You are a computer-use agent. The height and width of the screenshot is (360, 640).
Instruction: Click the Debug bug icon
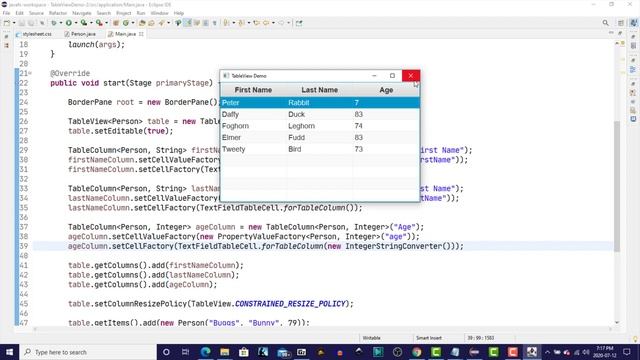click(53, 23)
